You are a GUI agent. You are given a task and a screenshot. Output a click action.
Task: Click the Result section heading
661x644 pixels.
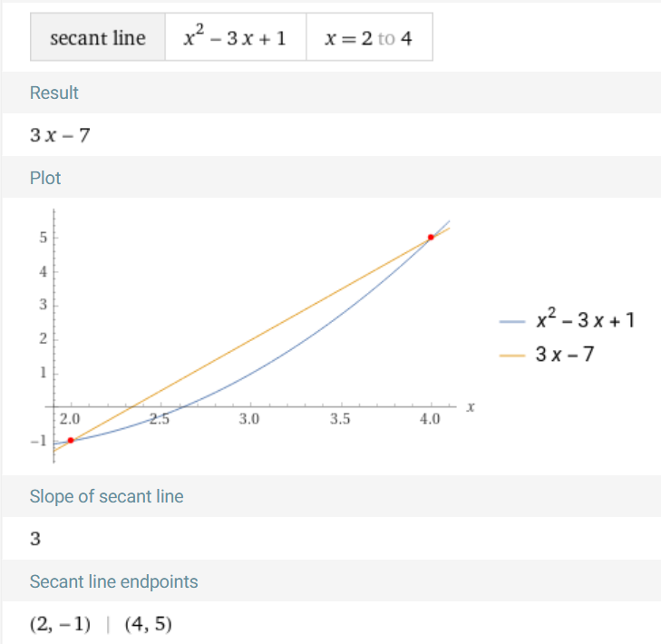54,93
